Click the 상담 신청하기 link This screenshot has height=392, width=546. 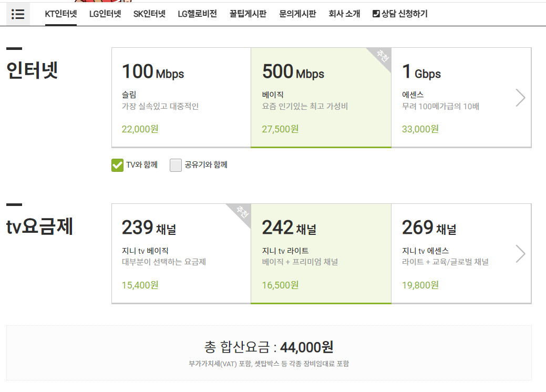tap(400, 14)
